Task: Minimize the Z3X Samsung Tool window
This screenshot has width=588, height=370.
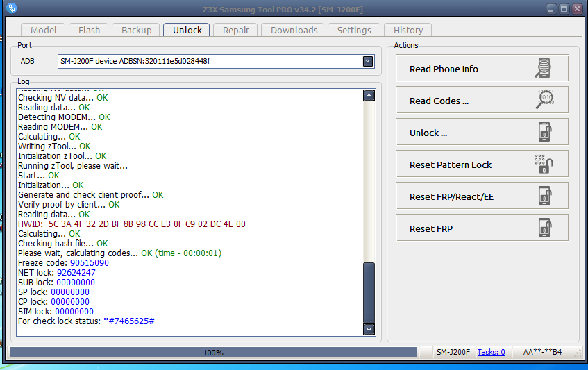Action: coord(551,8)
